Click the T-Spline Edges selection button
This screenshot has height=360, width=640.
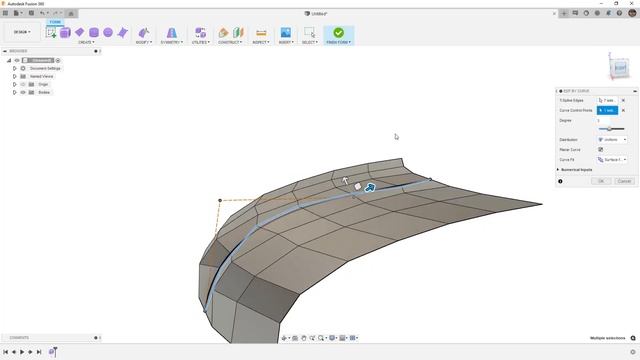607,100
